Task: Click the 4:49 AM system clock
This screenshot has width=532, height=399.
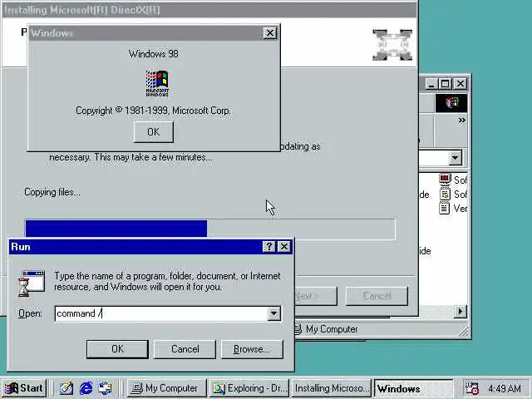Action: (x=505, y=388)
